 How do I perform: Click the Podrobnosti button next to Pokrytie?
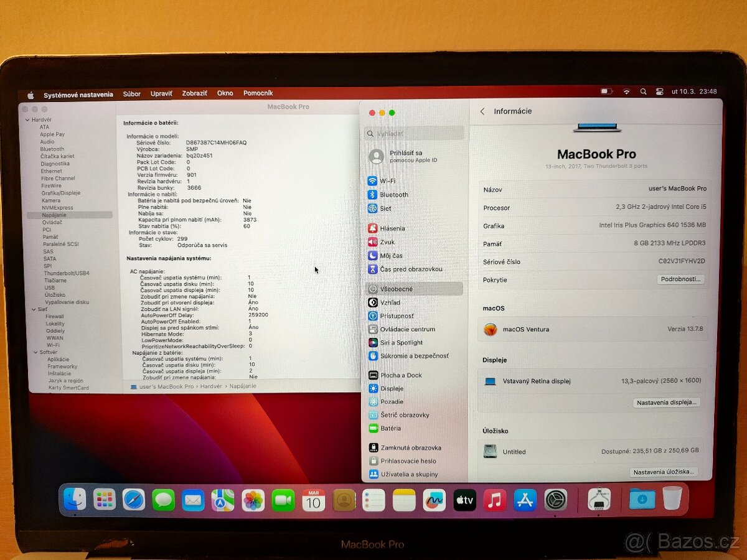(x=680, y=279)
